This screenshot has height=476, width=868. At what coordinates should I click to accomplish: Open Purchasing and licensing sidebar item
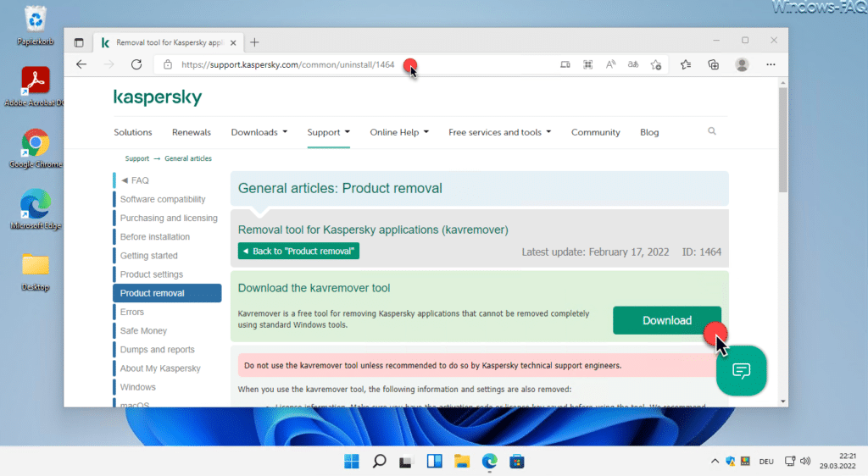(169, 218)
